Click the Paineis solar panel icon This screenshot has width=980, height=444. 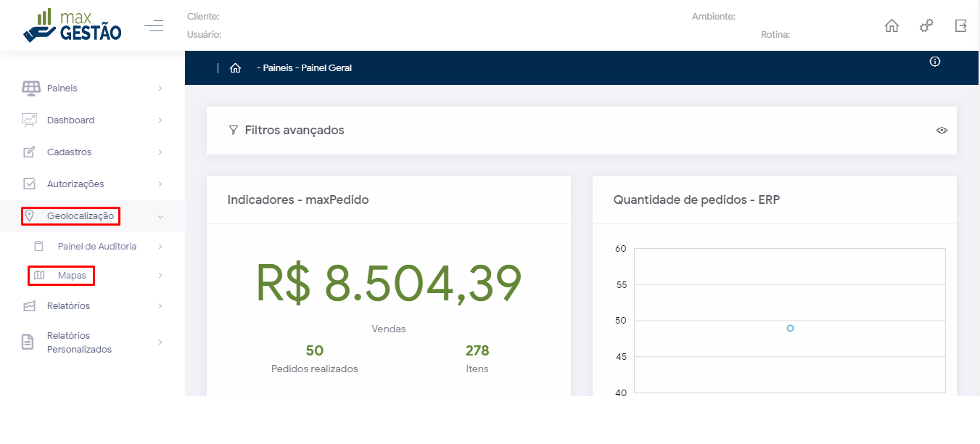click(30, 88)
